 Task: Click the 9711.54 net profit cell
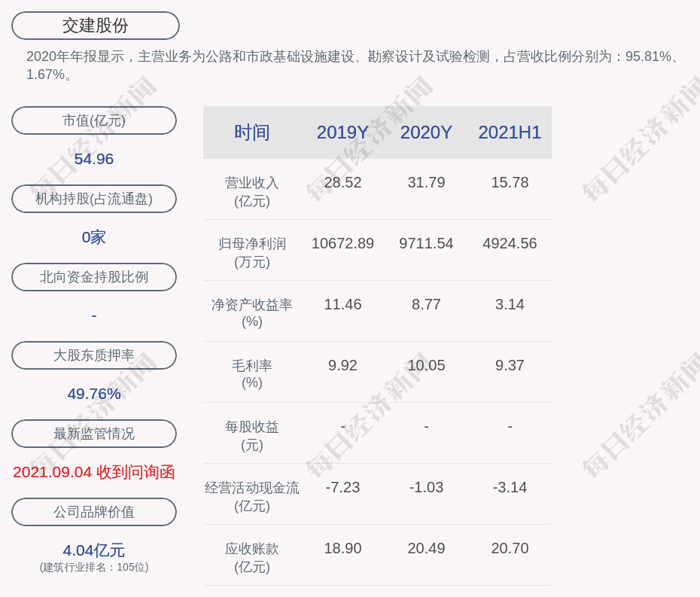tap(426, 243)
